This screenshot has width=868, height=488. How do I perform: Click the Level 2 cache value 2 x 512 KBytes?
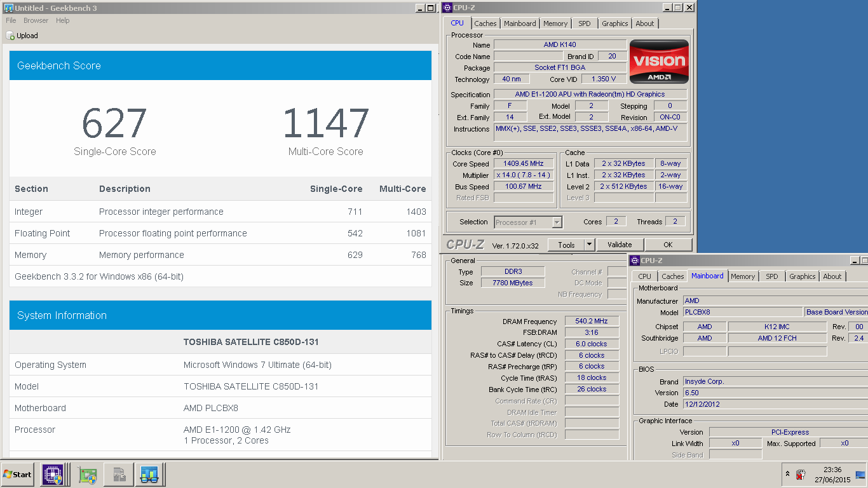[624, 187]
